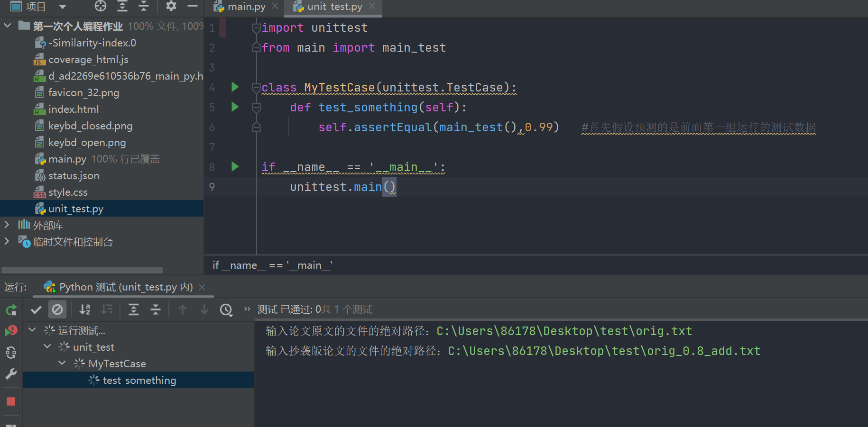Click the locate-opened-file target icon in project toolbar
The width and height of the screenshot is (868, 427).
[x=101, y=6]
